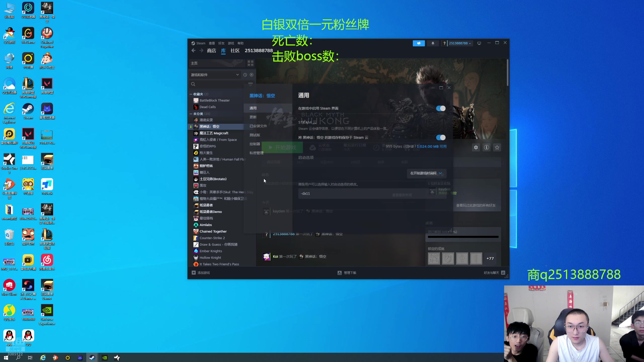Enter Big Picture mode icon

coord(479,43)
